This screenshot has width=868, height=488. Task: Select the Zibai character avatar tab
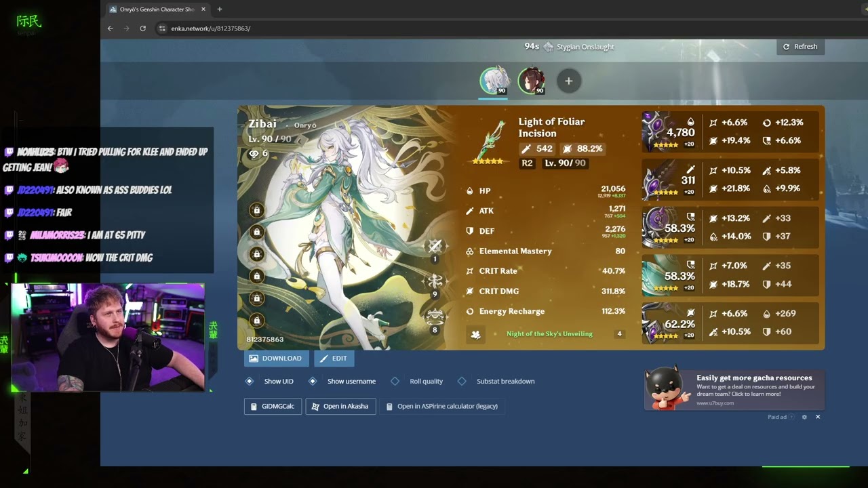tap(494, 81)
